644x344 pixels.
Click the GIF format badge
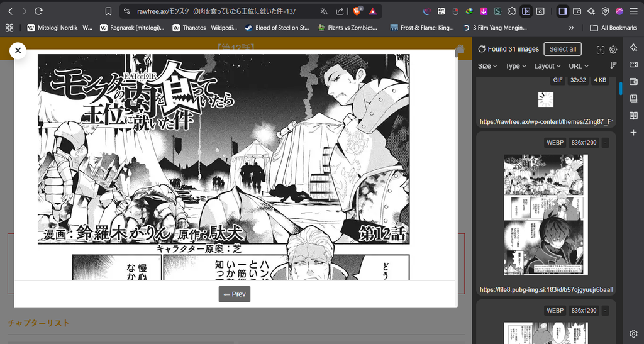tap(558, 80)
